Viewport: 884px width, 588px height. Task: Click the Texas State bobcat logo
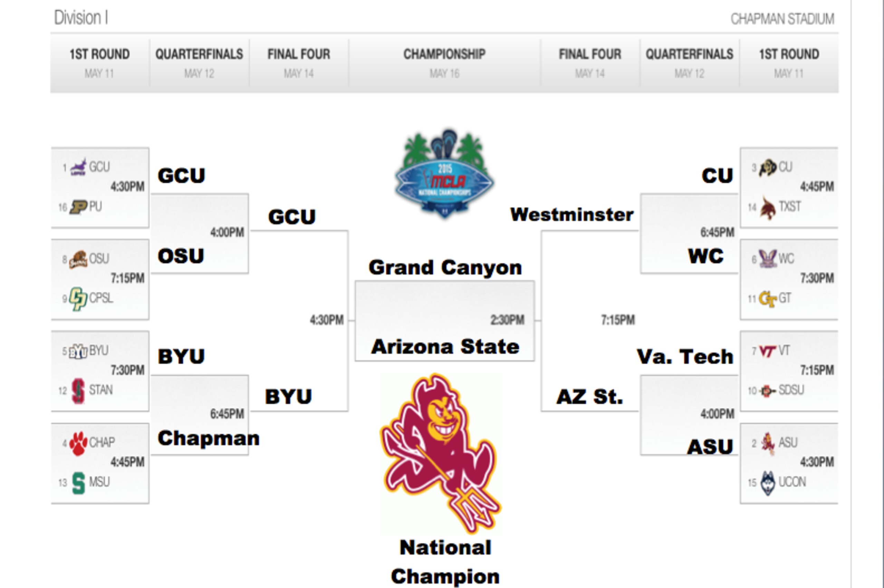click(x=768, y=208)
